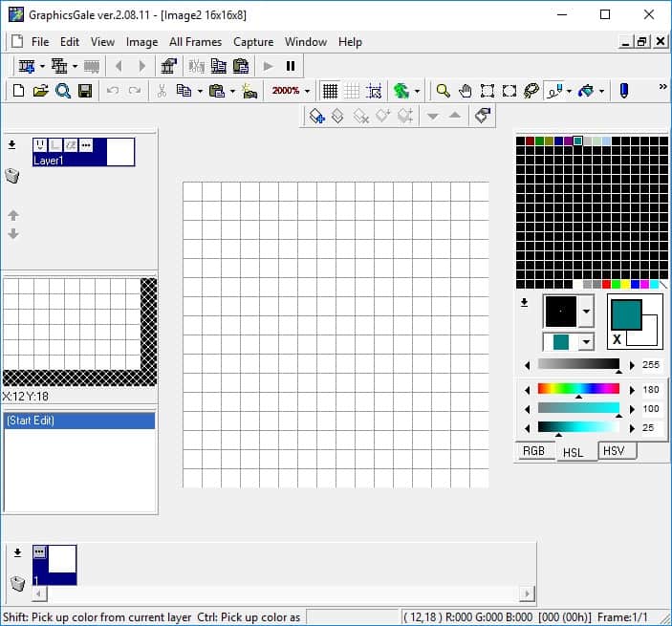
Task: Open the black brush shape dropdown
Action: 586,312
